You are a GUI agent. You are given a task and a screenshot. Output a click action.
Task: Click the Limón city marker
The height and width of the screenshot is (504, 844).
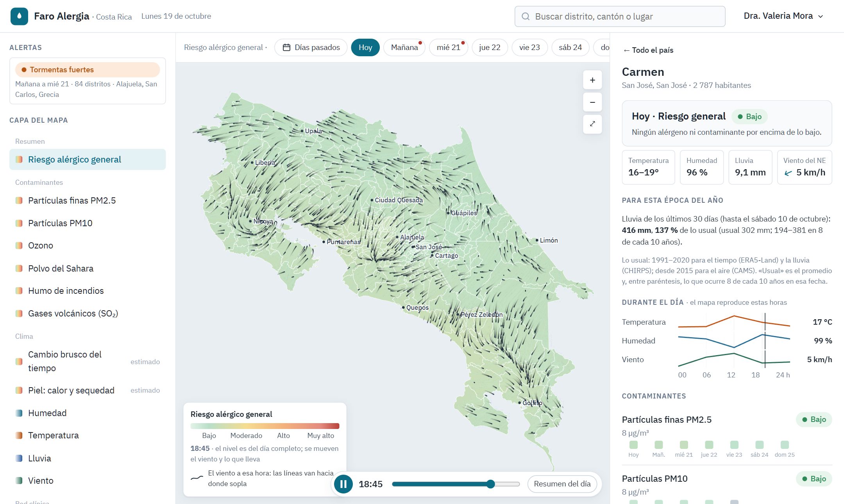[537, 240]
